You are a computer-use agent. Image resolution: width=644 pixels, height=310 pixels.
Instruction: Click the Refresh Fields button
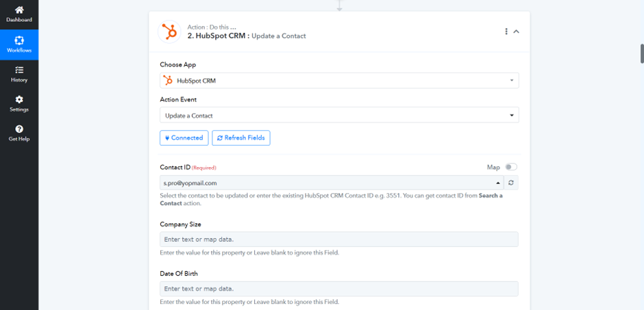pos(241,138)
